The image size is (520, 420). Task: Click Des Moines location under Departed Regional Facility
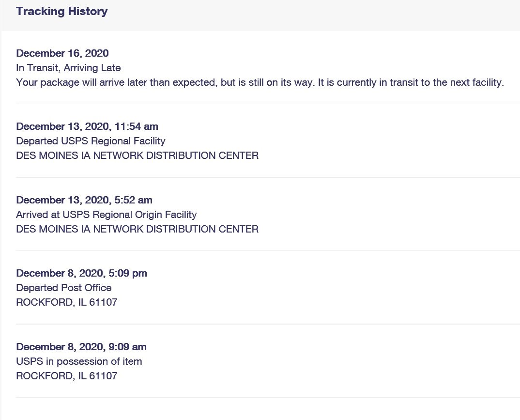point(138,156)
